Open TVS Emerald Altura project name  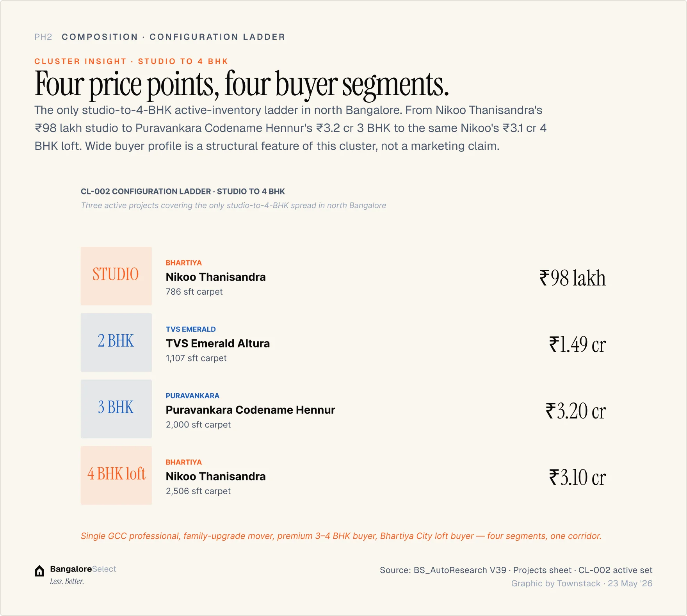(x=218, y=344)
